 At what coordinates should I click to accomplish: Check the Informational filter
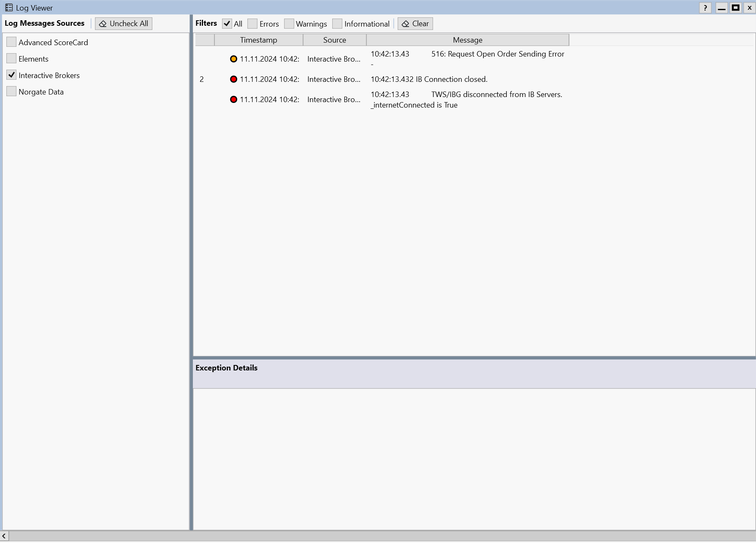point(337,24)
